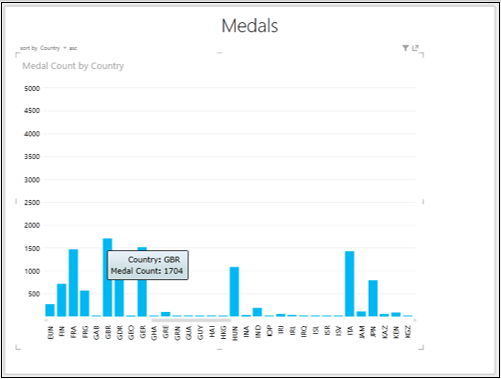
Task: Select the JPN bar
Action: tap(373, 298)
